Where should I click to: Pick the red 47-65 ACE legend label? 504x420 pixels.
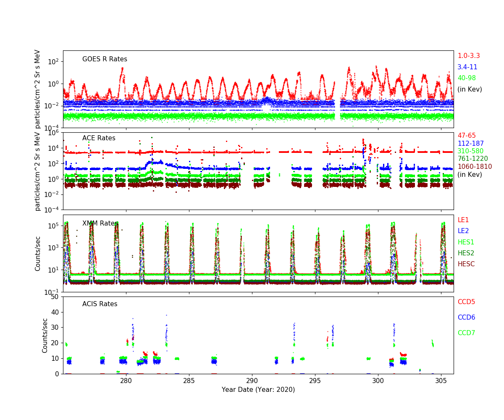[467, 136]
